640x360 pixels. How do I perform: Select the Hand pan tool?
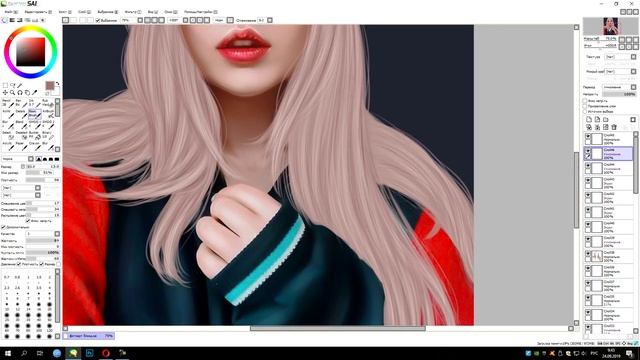point(27,93)
